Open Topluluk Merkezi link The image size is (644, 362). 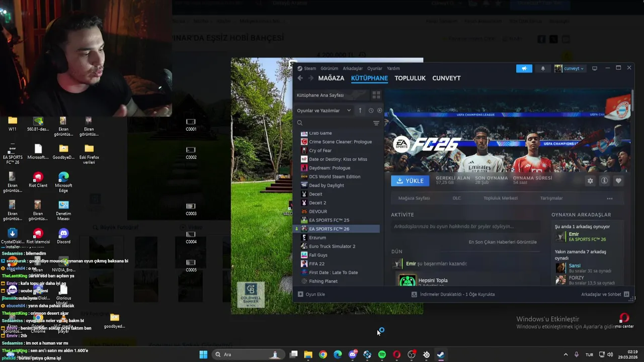[501, 198]
